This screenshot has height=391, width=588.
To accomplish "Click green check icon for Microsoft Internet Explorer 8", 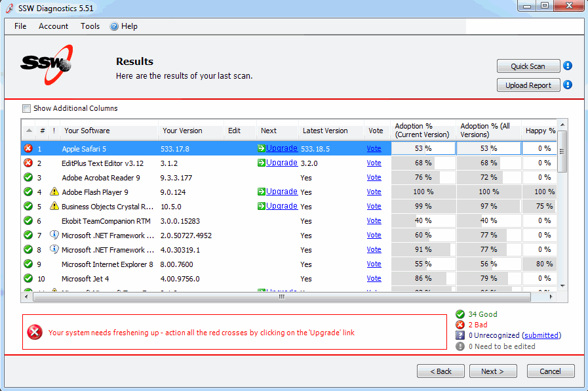I will pyautogui.click(x=28, y=264).
